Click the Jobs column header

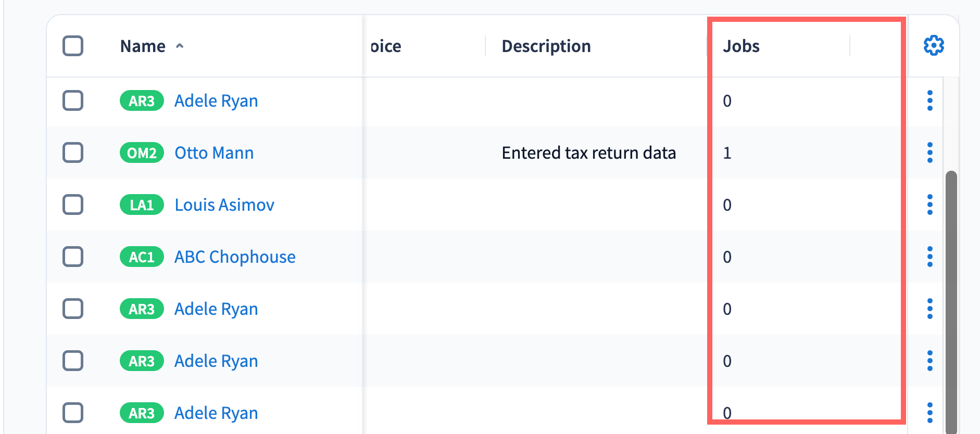click(741, 46)
